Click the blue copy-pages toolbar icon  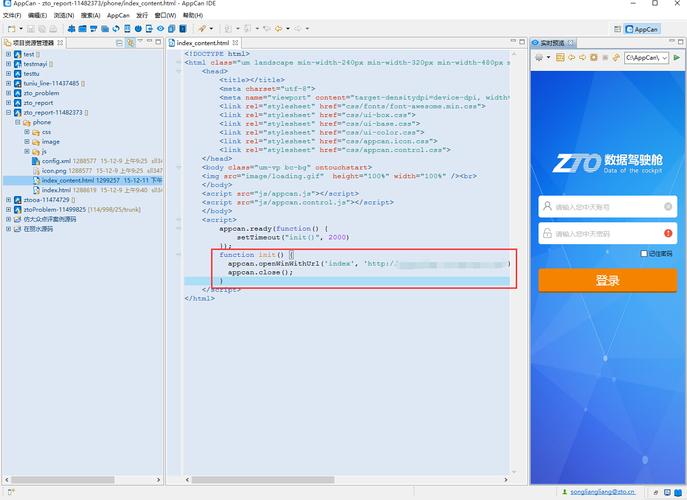tap(171, 29)
